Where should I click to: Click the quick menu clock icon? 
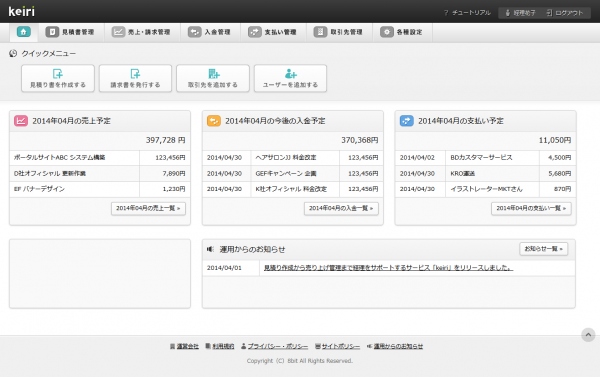(13, 54)
